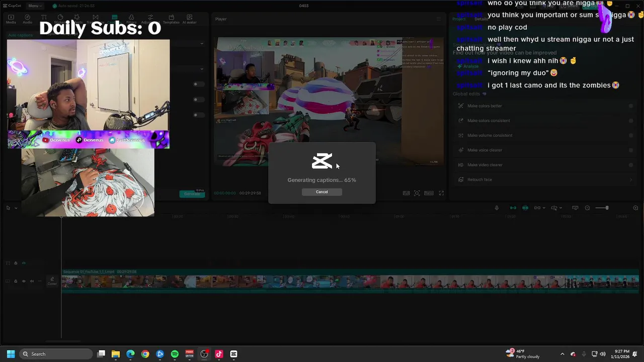Image resolution: width=644 pixels, height=362 pixels.
Task: Open Spotify from taskbar
Action: [x=175, y=354]
